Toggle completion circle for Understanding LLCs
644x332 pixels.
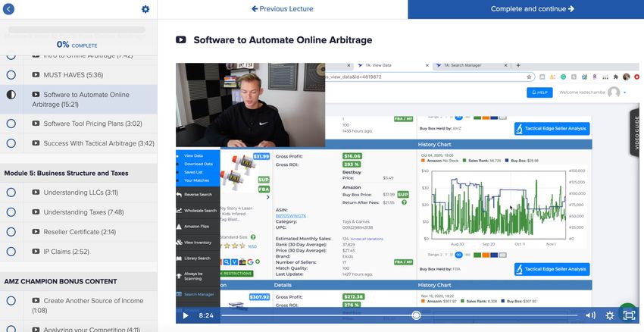point(11,193)
